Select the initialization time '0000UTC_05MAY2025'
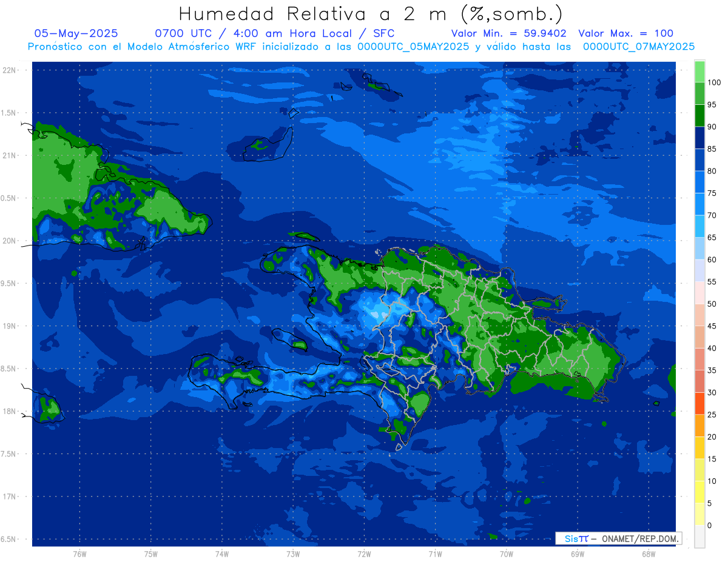 click(x=413, y=47)
